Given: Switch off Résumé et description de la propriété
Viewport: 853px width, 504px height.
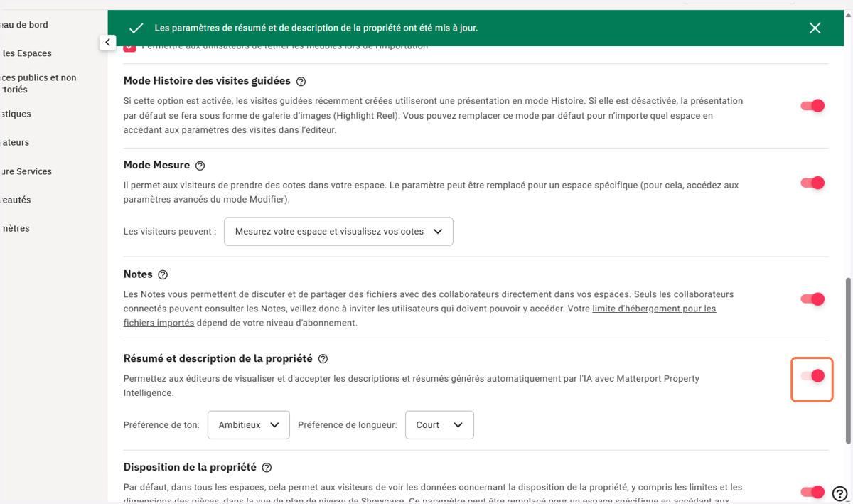Looking at the screenshot, I should click(x=812, y=376).
